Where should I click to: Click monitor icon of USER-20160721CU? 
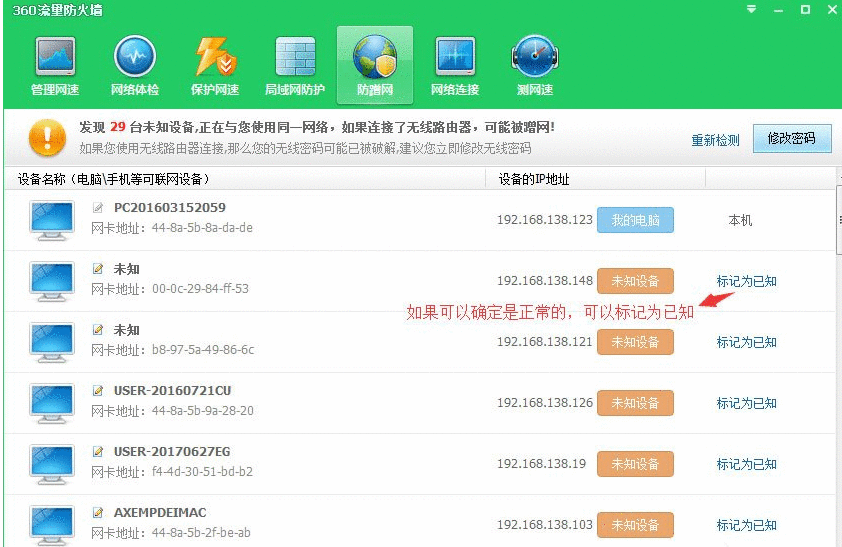[52, 404]
